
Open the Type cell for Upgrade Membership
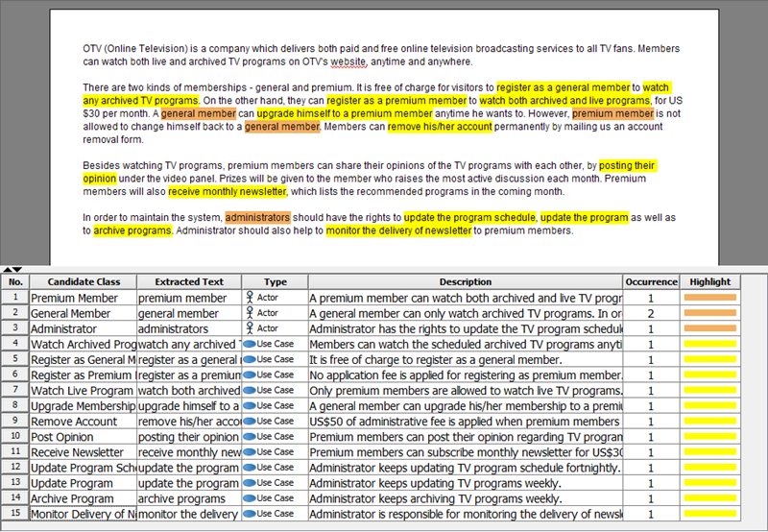(275, 405)
